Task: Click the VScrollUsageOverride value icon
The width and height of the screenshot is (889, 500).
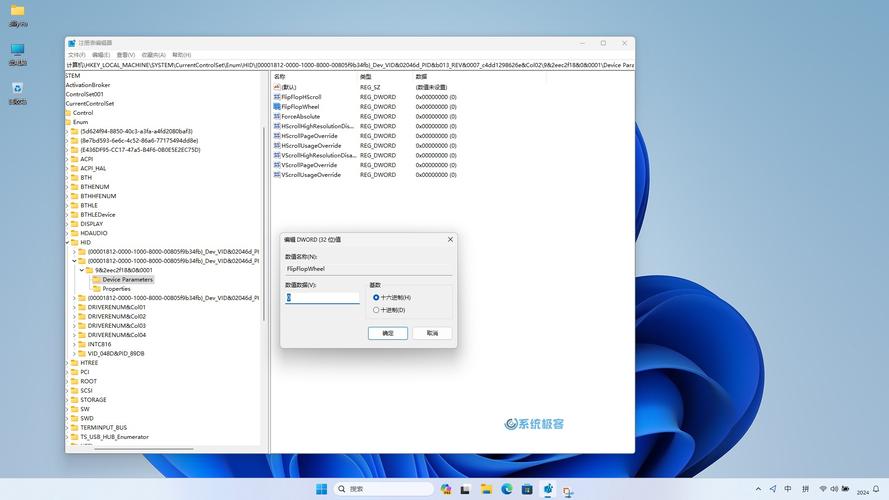Action: [277, 175]
